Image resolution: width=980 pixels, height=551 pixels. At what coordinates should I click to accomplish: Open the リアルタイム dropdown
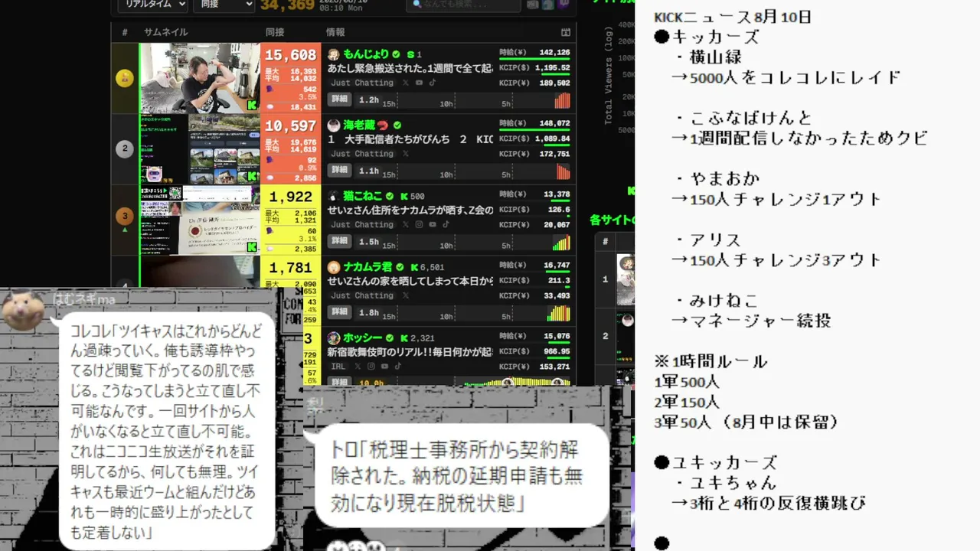(x=152, y=5)
